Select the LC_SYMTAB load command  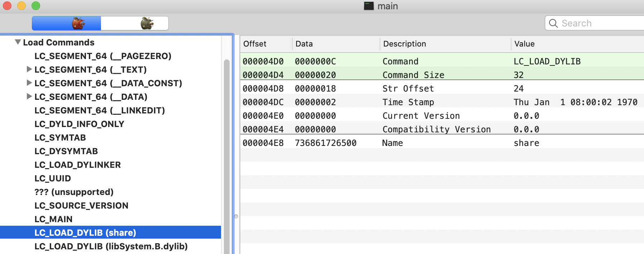[60, 138]
